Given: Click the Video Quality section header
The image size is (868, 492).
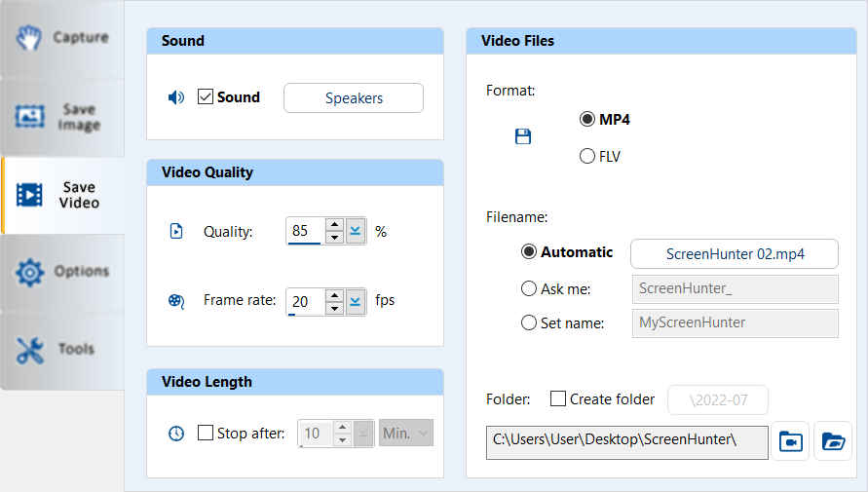Looking at the screenshot, I should pos(295,172).
